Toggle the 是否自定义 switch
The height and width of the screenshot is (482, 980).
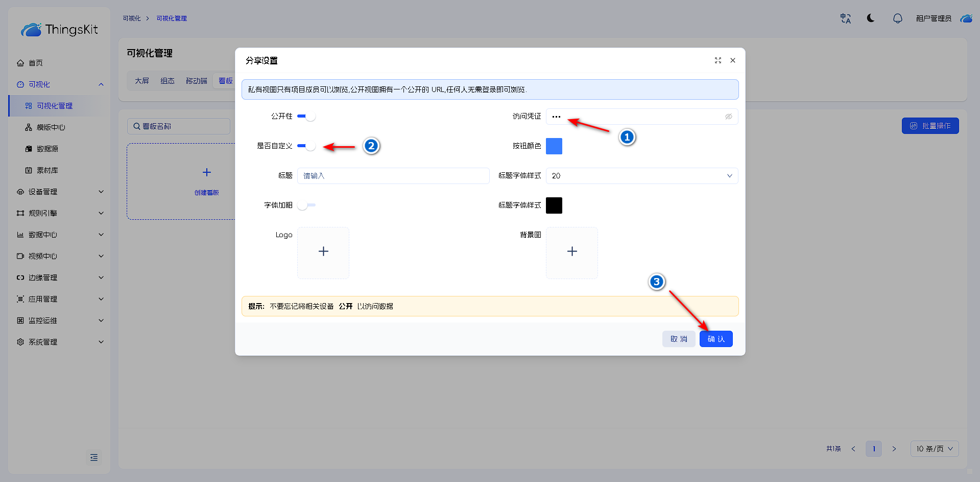tap(306, 146)
